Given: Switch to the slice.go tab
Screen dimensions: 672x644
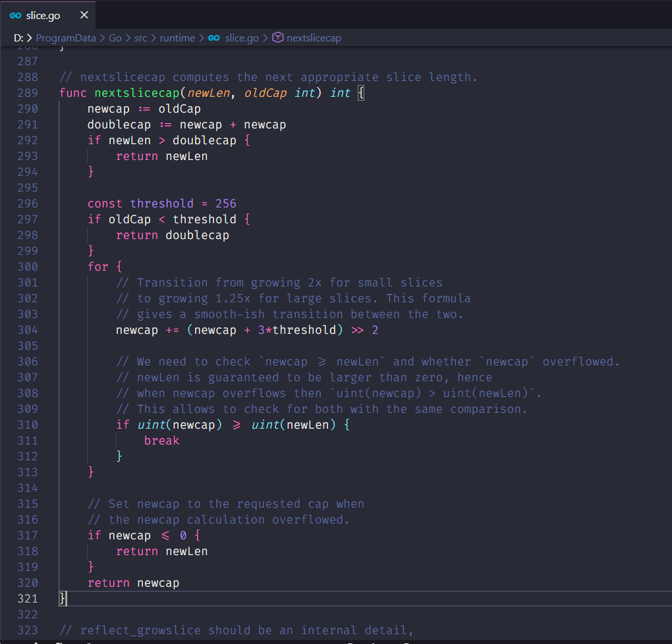Looking at the screenshot, I should tap(43, 15).
